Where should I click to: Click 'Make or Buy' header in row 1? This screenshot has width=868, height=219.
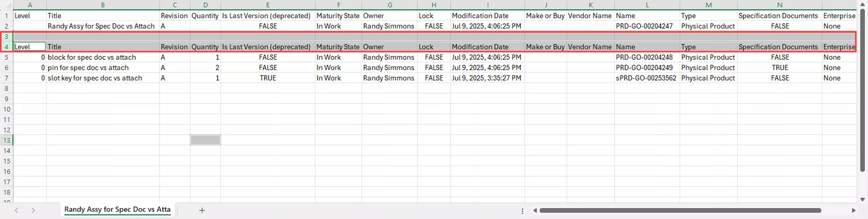546,16
